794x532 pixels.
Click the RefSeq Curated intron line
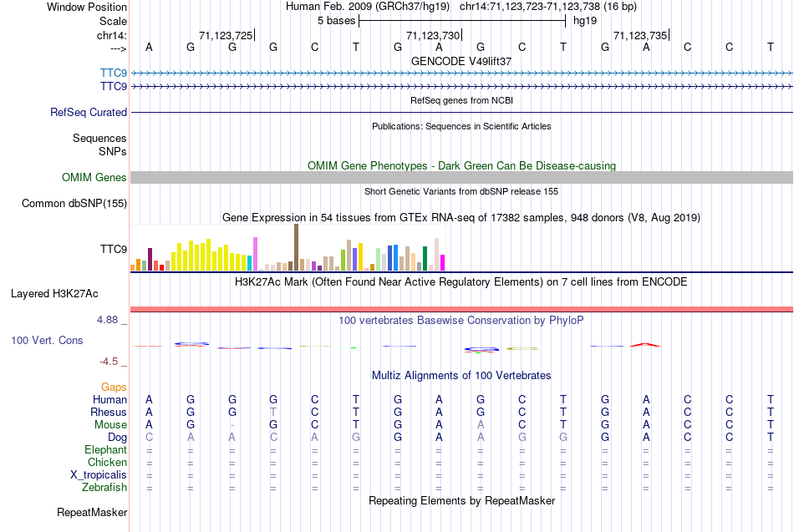(461, 113)
